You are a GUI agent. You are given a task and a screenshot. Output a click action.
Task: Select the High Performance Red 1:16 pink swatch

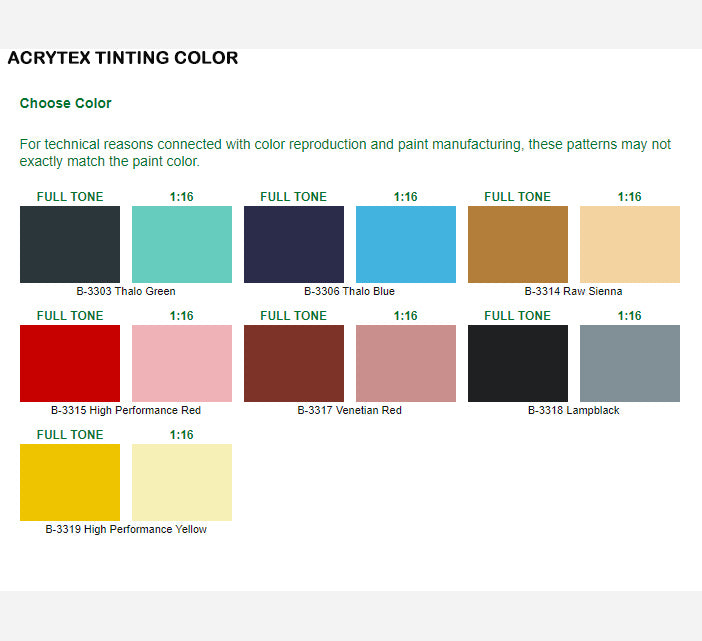pos(182,363)
